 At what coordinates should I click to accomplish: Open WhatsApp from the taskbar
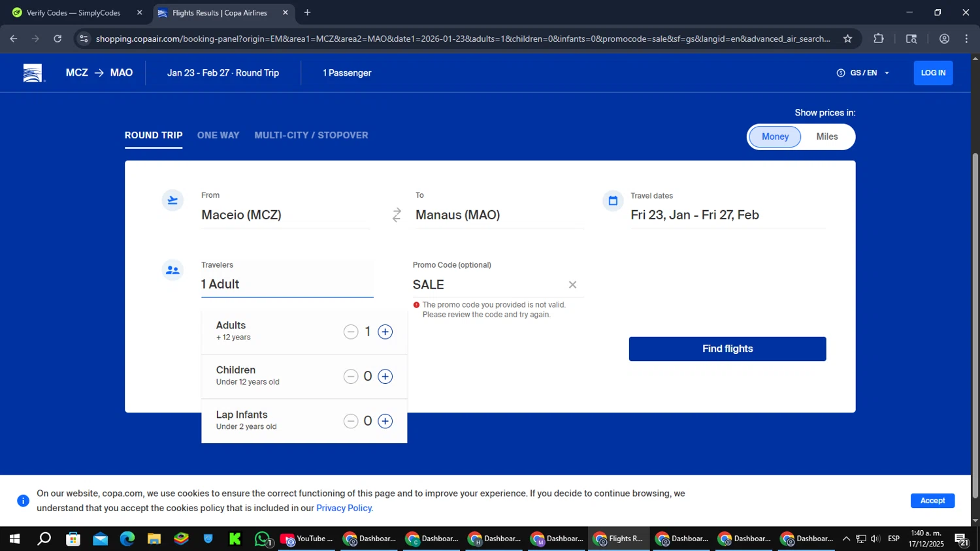tap(263, 539)
